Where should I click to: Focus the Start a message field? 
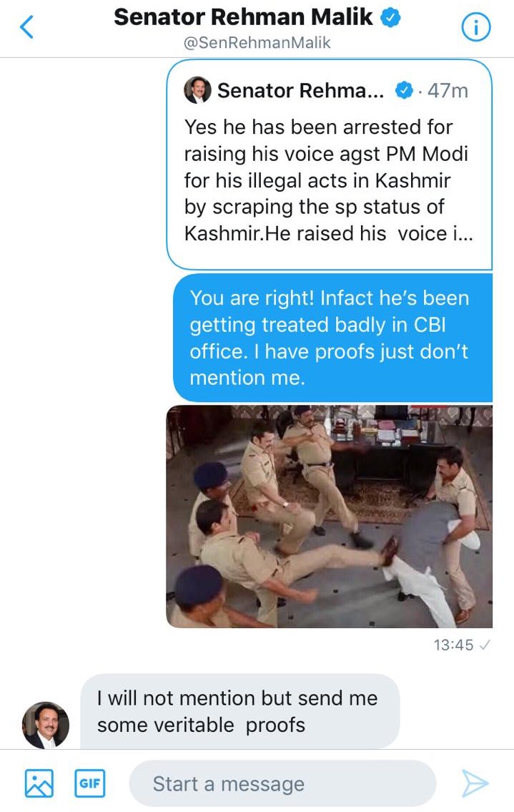[x=282, y=783]
